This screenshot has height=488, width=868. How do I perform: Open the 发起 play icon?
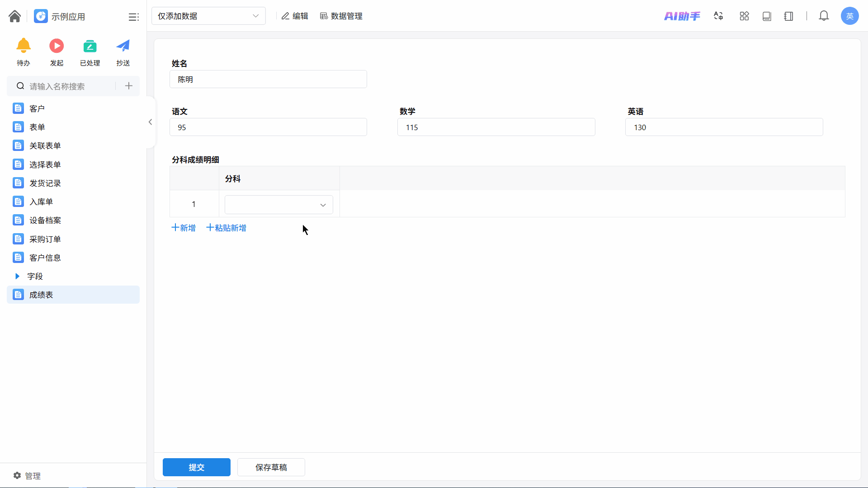click(x=57, y=46)
